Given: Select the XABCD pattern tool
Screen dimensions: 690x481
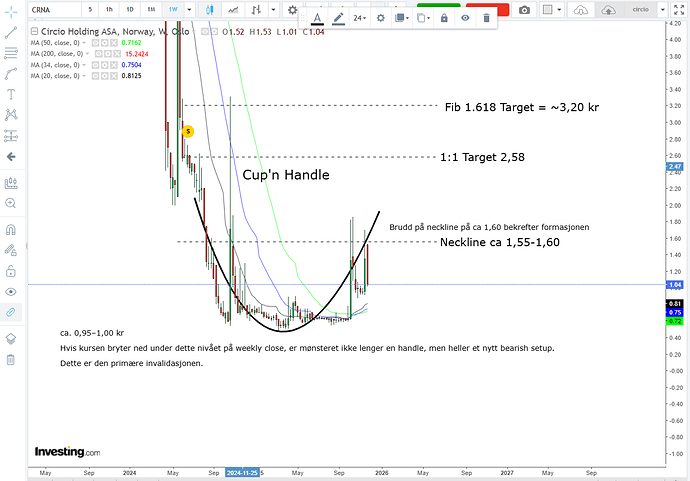Looking at the screenshot, I should tap(11, 115).
